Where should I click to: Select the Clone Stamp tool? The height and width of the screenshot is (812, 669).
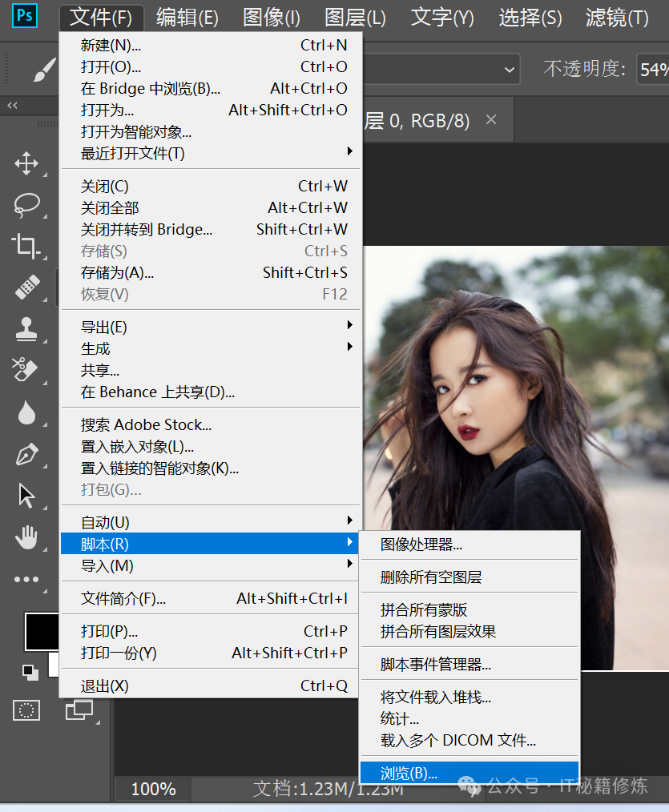(x=26, y=329)
